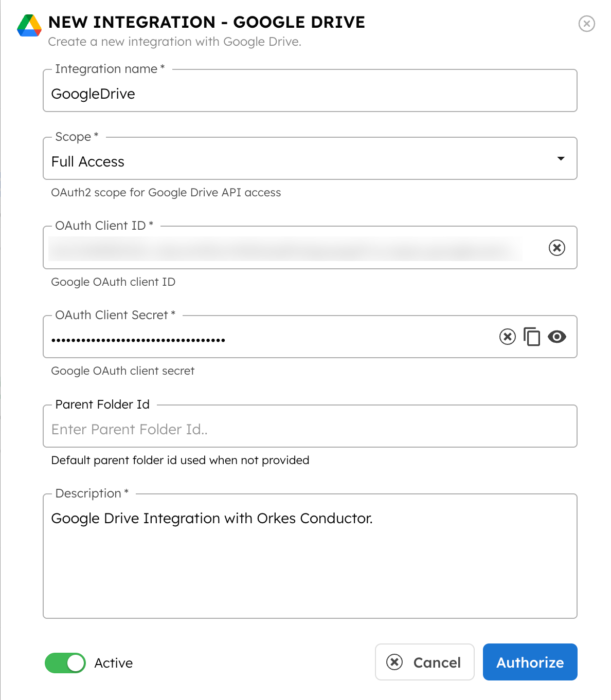611x700 pixels.
Task: Click the Integration name field
Action: [x=310, y=90]
